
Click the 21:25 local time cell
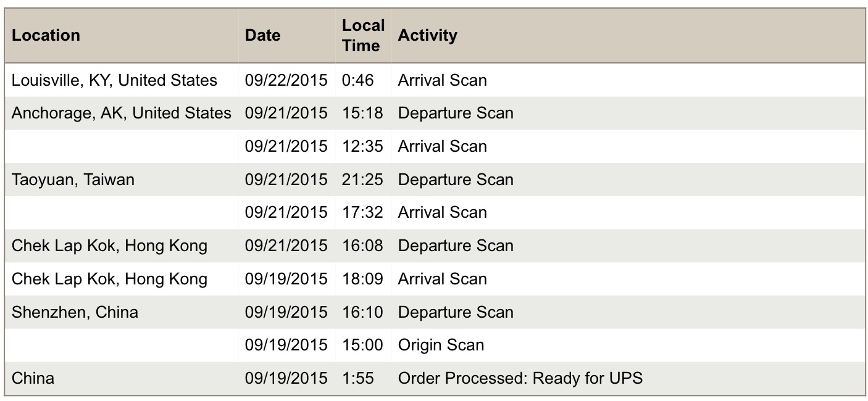pyautogui.click(x=362, y=180)
